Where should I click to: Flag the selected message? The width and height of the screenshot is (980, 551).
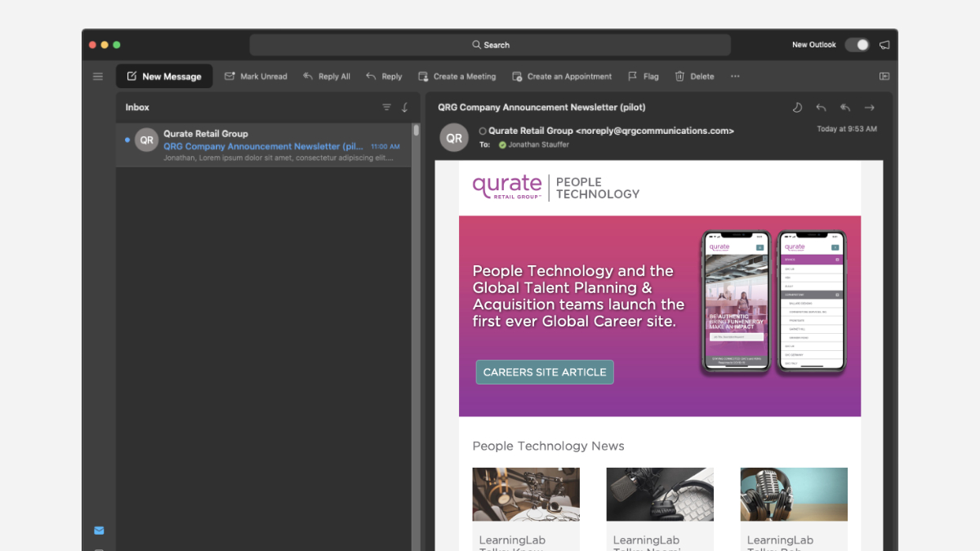(644, 77)
